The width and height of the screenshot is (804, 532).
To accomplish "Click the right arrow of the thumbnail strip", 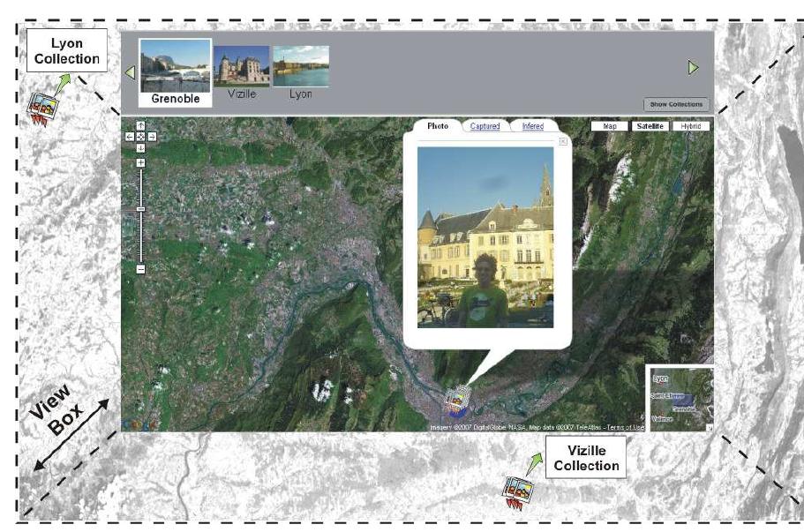I will point(694,67).
